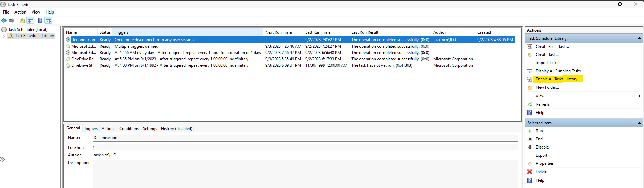Screen dimensions: 644x188
Task: Click the Properties clock icon
Action: (530, 163)
